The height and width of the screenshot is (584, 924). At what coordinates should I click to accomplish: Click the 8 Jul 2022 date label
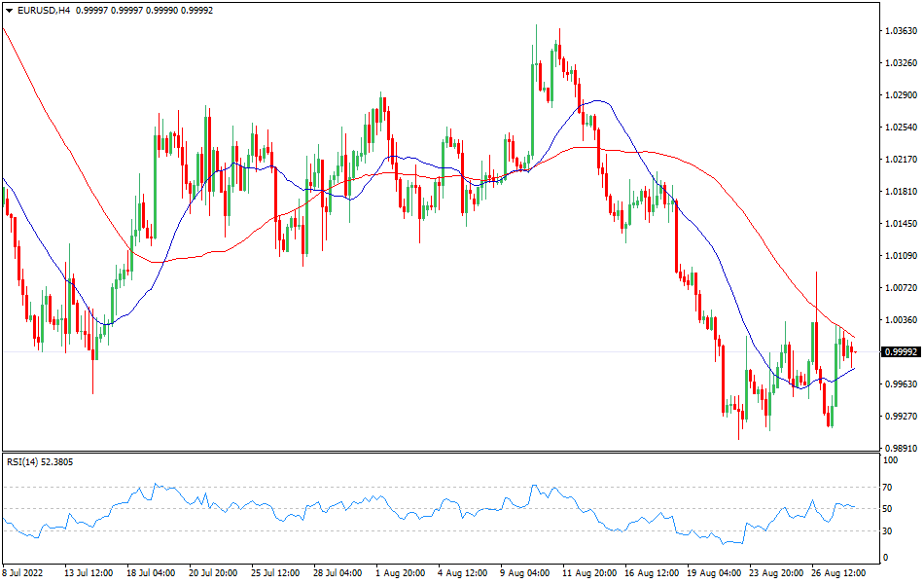click(25, 574)
